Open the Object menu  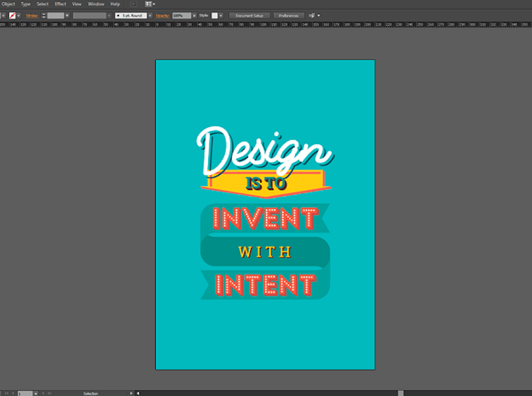tap(8, 4)
